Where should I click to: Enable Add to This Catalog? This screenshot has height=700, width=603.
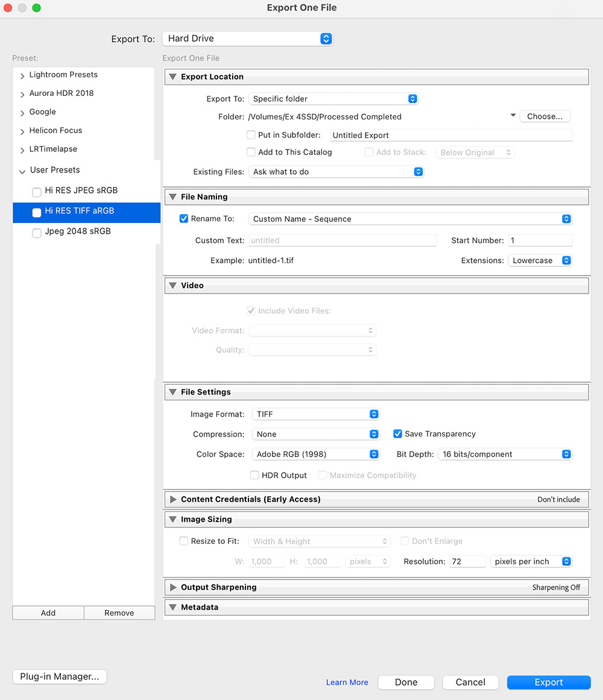pos(251,152)
